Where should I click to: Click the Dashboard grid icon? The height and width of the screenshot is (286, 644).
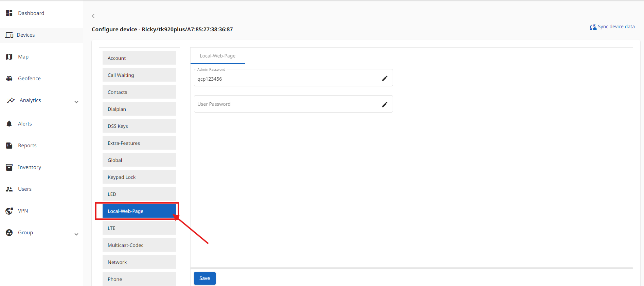pos(9,13)
